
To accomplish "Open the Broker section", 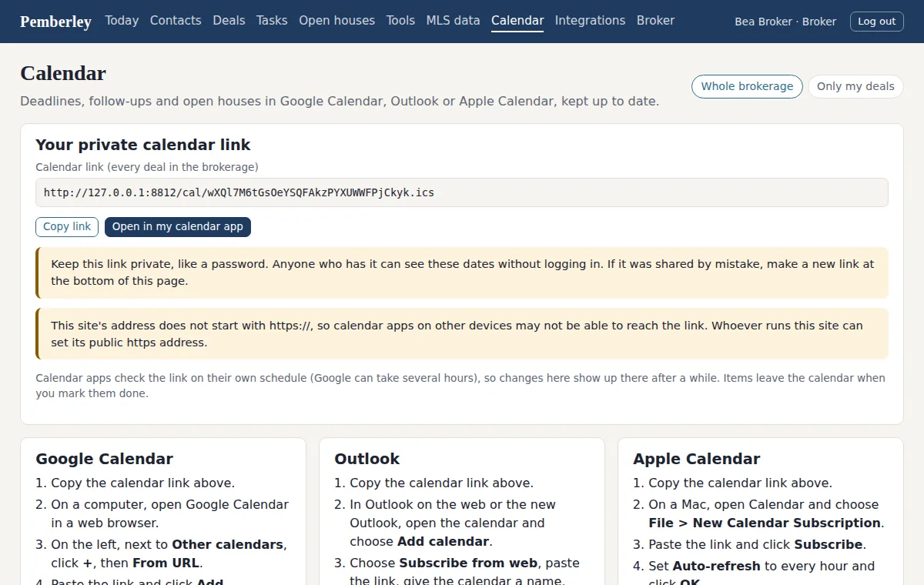I will click(x=655, y=21).
